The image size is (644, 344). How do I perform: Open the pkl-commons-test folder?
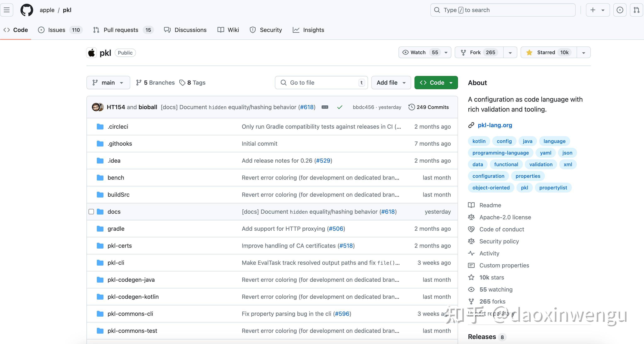pos(132,331)
